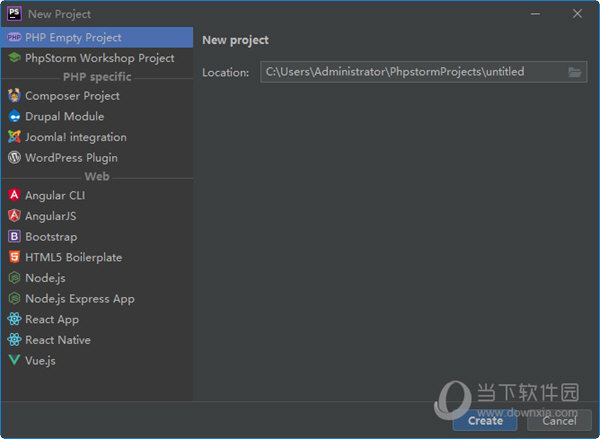Select React Native label
This screenshot has height=439, width=600.
click(58, 340)
